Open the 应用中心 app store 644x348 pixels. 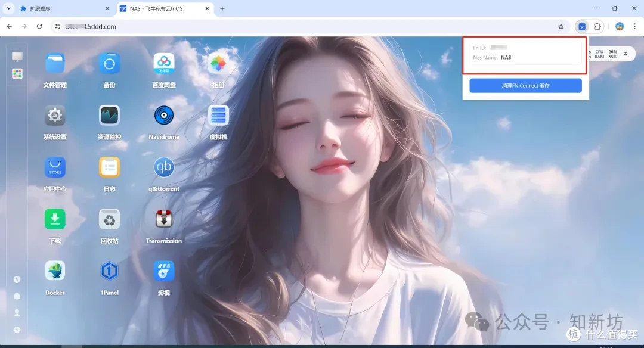tap(55, 167)
